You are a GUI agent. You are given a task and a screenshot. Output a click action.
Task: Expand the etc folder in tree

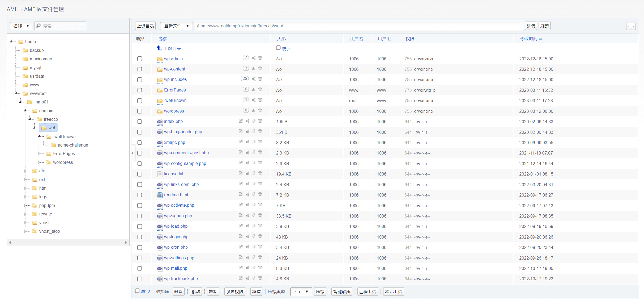pyautogui.click(x=25, y=171)
